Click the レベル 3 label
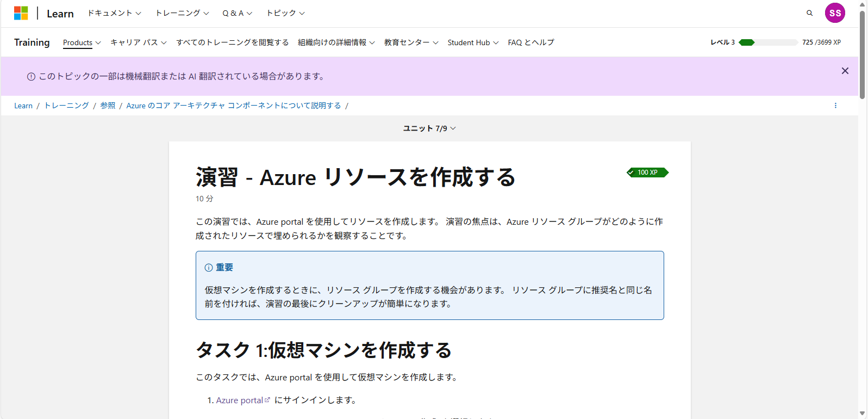Viewport: 868px width, 419px height. pyautogui.click(x=722, y=42)
